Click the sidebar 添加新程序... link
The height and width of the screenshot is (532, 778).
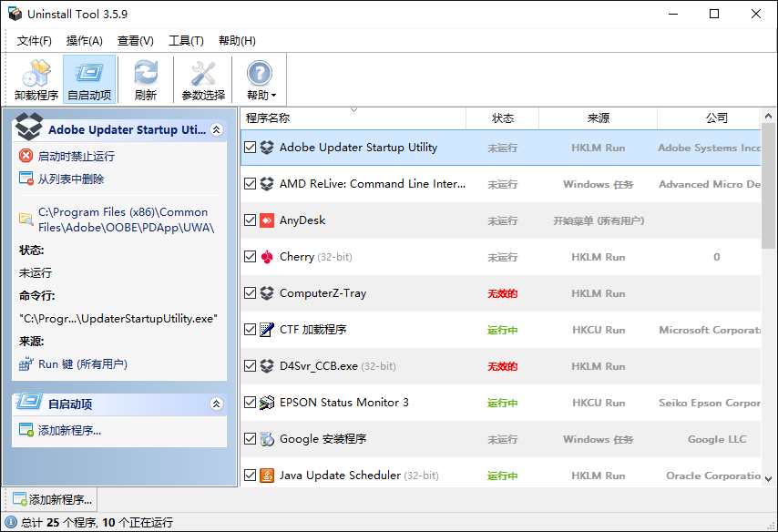(69, 431)
